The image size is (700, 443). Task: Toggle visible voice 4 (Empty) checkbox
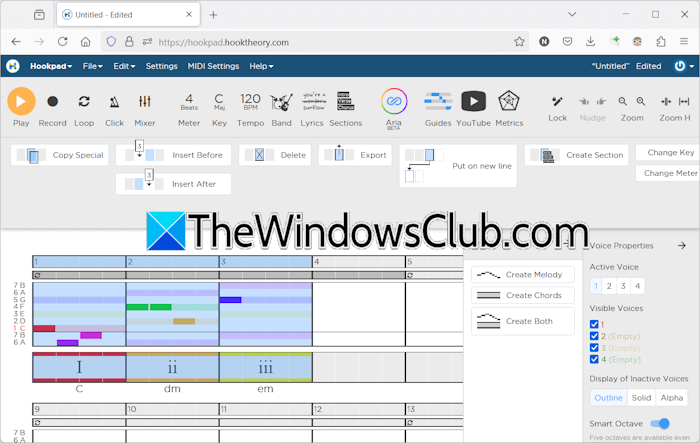(x=594, y=359)
